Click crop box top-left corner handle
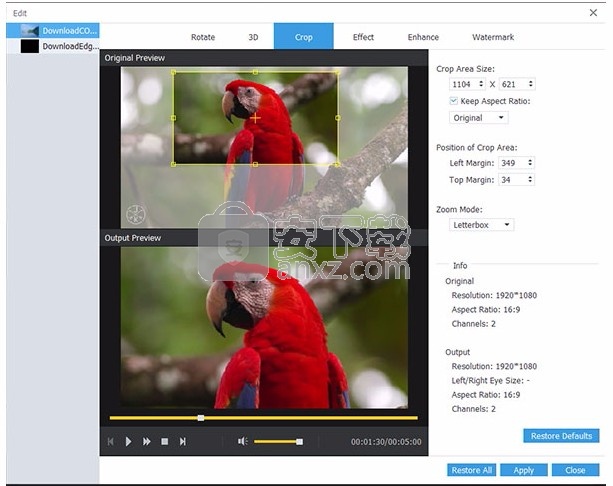 174,72
